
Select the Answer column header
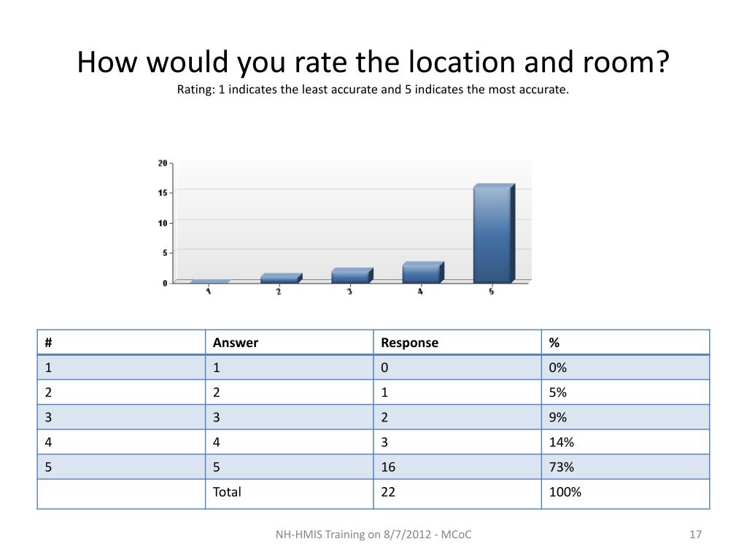click(289, 343)
